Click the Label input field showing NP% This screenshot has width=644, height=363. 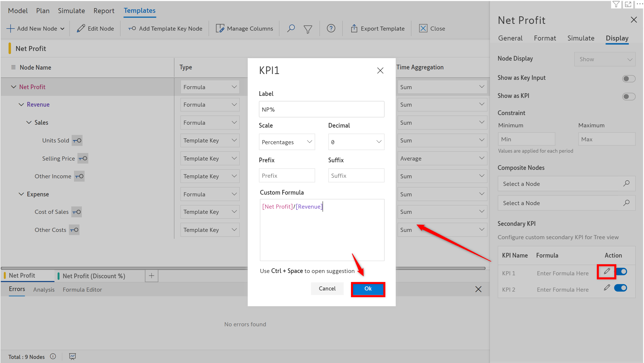(x=321, y=110)
